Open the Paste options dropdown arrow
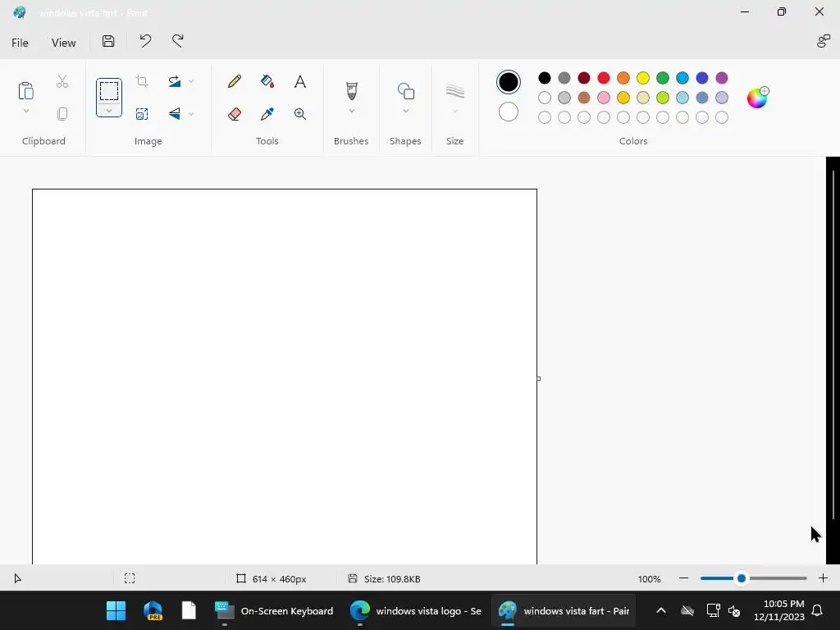Screen dimensions: 840x630 [x=25, y=111]
